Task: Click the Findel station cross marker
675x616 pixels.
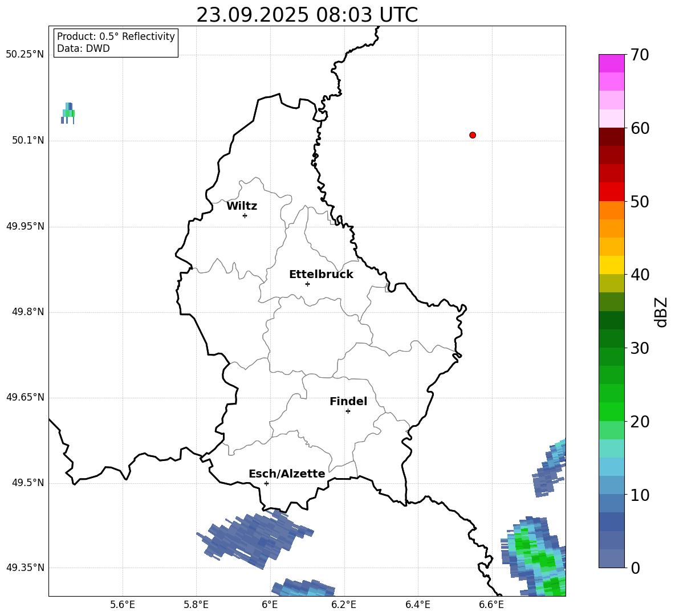Action: [x=348, y=411]
